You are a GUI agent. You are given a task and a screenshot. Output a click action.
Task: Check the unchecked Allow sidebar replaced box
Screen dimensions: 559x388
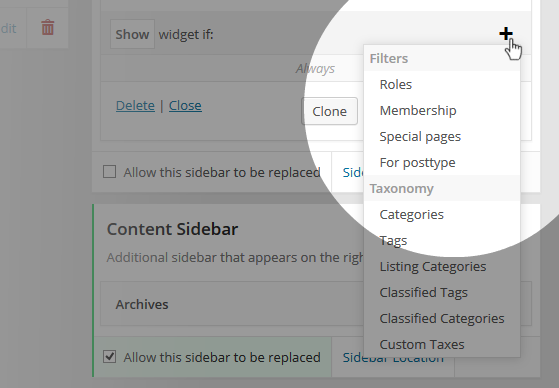[109, 172]
